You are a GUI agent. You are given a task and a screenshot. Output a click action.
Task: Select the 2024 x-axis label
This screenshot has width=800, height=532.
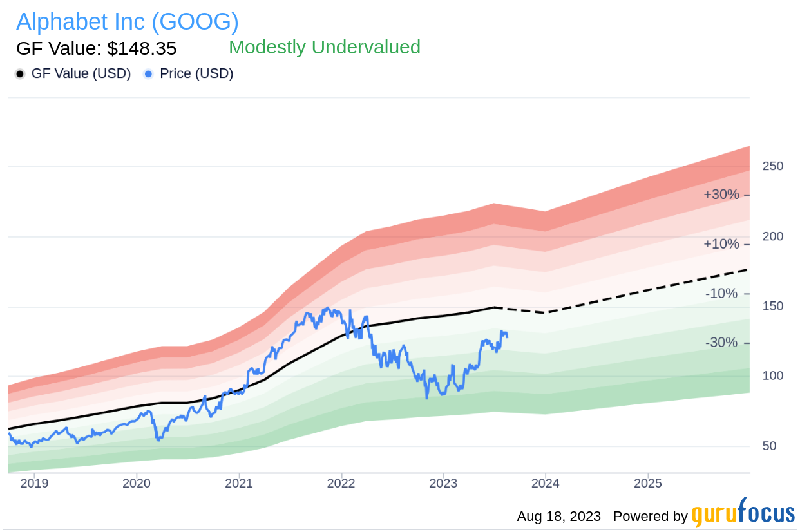pos(546,484)
